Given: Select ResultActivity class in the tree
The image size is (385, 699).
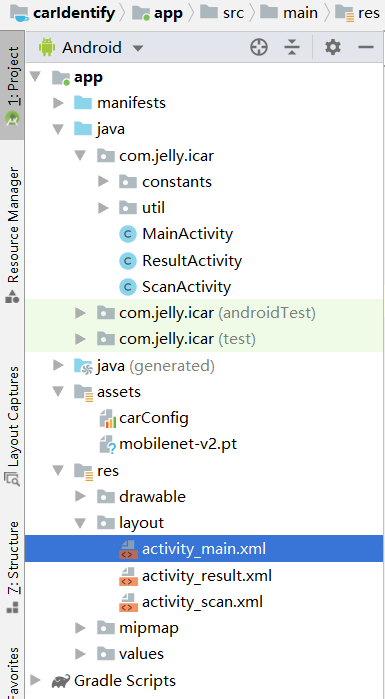Looking at the screenshot, I should tap(192, 261).
